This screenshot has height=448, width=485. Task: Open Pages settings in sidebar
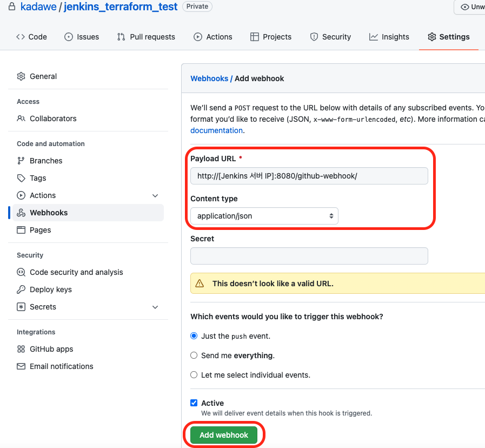click(88, 230)
